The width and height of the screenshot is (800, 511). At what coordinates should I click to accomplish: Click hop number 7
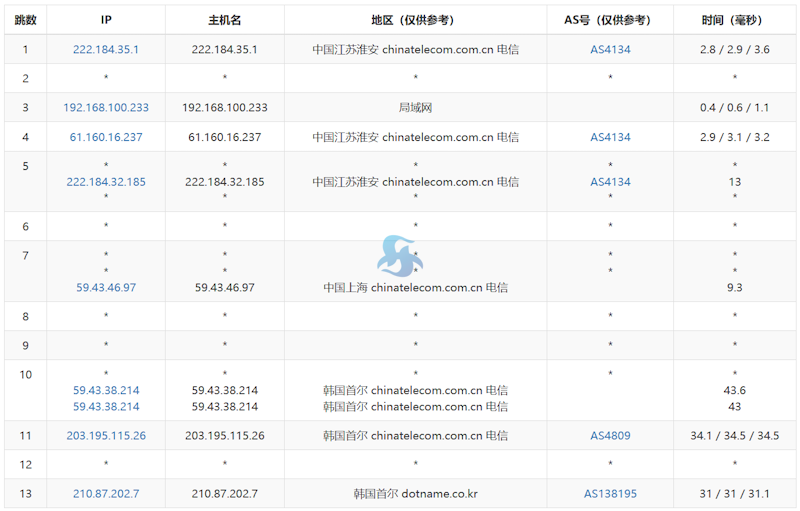pyautogui.click(x=26, y=256)
